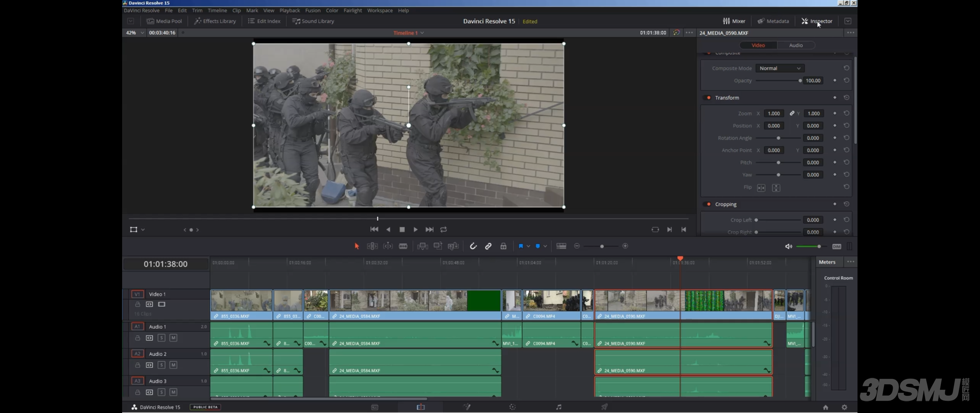Select the C0094.MP4 video clip
This screenshot has height=413, width=980.
click(551, 304)
